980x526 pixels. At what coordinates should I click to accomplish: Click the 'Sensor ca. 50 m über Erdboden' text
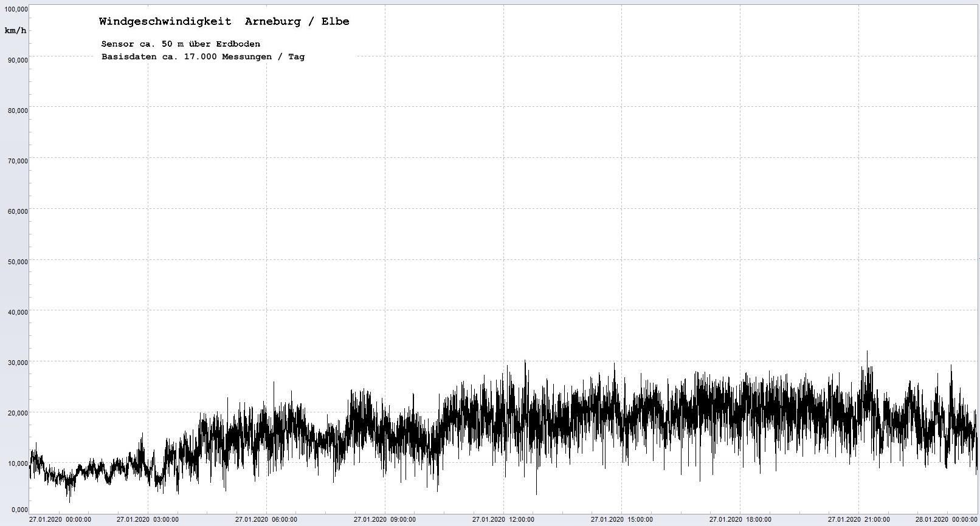tap(181, 44)
